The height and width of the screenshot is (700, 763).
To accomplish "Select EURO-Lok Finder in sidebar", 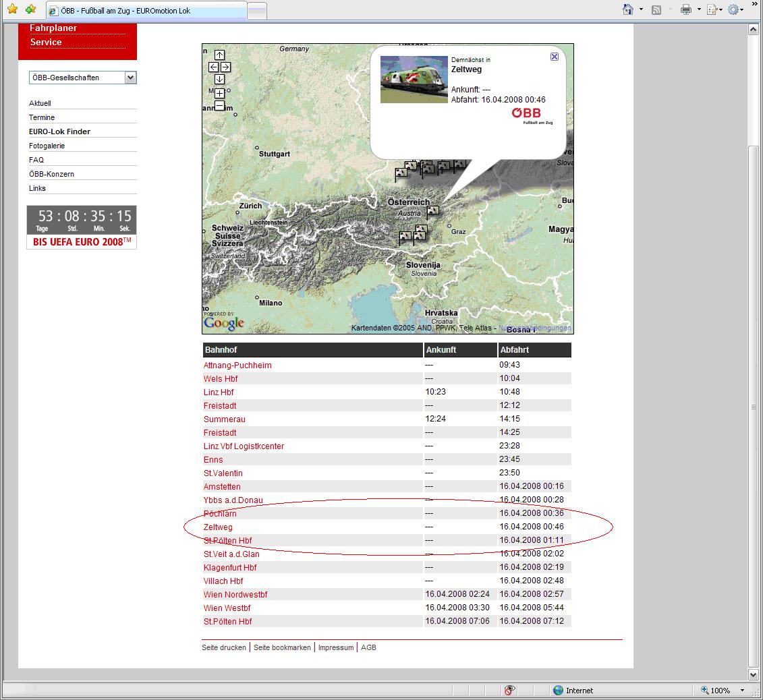I will (x=59, y=132).
